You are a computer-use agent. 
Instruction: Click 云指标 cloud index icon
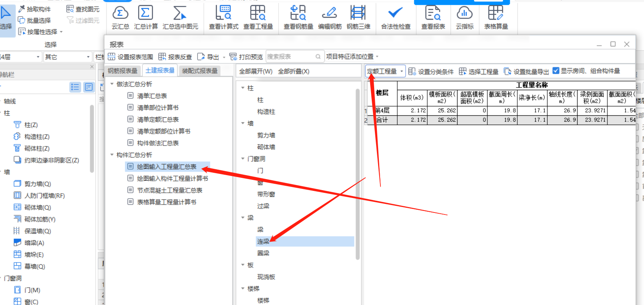[465, 18]
